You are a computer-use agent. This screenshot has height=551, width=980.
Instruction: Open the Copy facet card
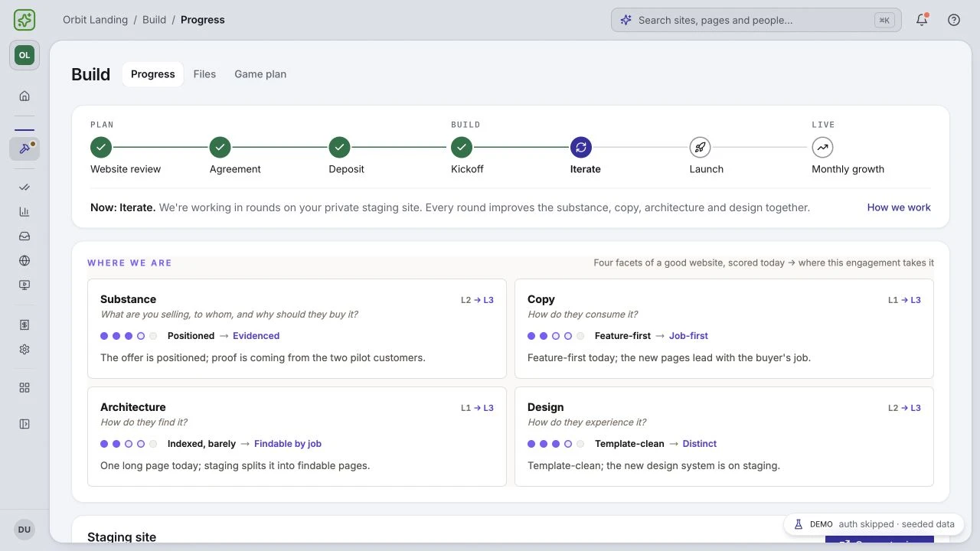coord(724,328)
